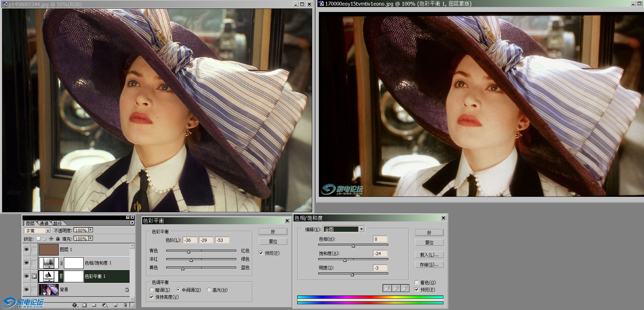Open the 编辑 (Edit) 全图 dropdown

point(361,229)
